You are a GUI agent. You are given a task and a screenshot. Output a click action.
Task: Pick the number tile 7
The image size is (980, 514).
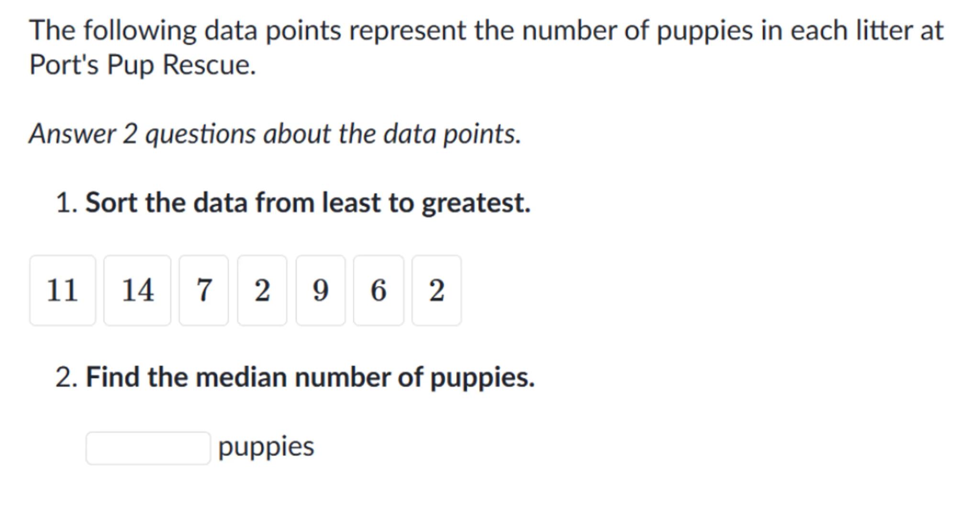tap(204, 291)
